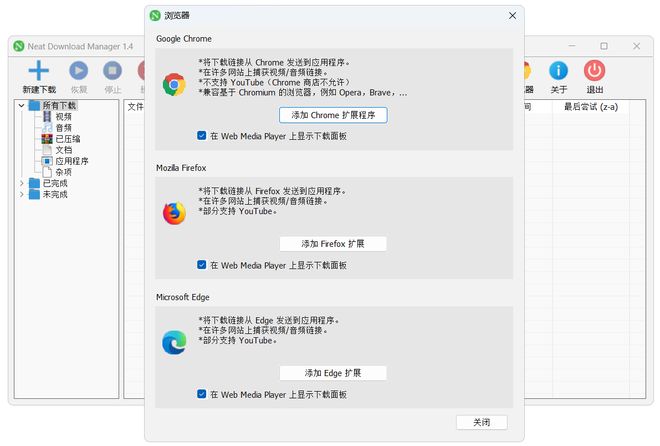Click the Video (视频) category film icon
The height and width of the screenshot is (446, 660).
tap(47, 117)
